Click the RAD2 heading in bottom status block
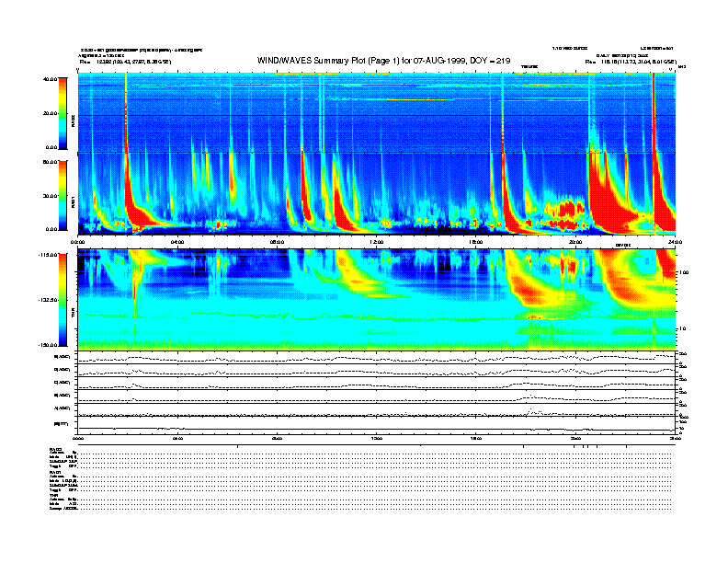 click(56, 450)
